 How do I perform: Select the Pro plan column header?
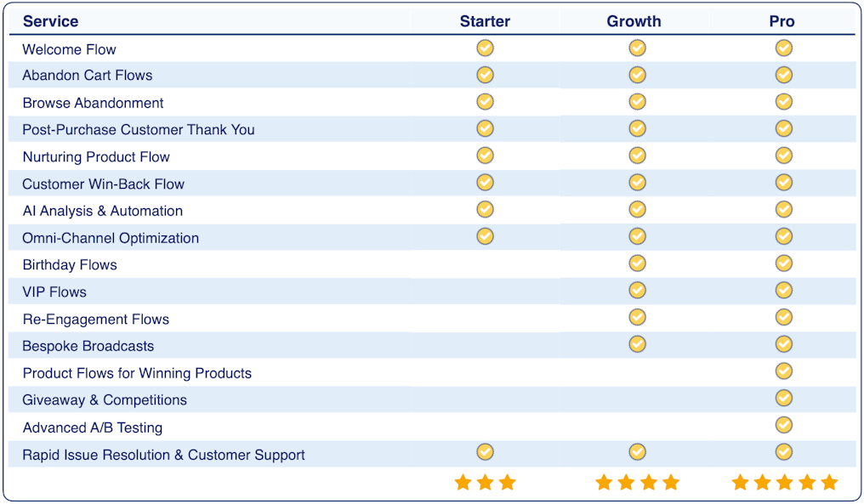(x=782, y=21)
